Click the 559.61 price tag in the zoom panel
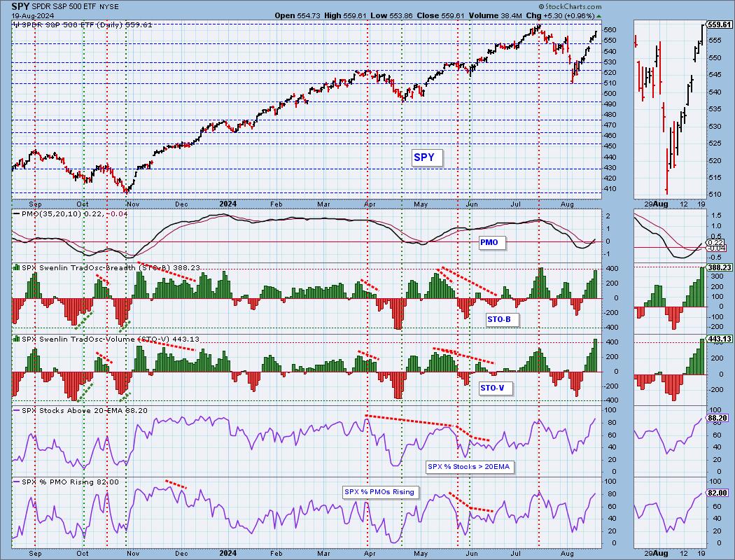The height and width of the screenshot is (560, 735). pyautogui.click(x=720, y=24)
